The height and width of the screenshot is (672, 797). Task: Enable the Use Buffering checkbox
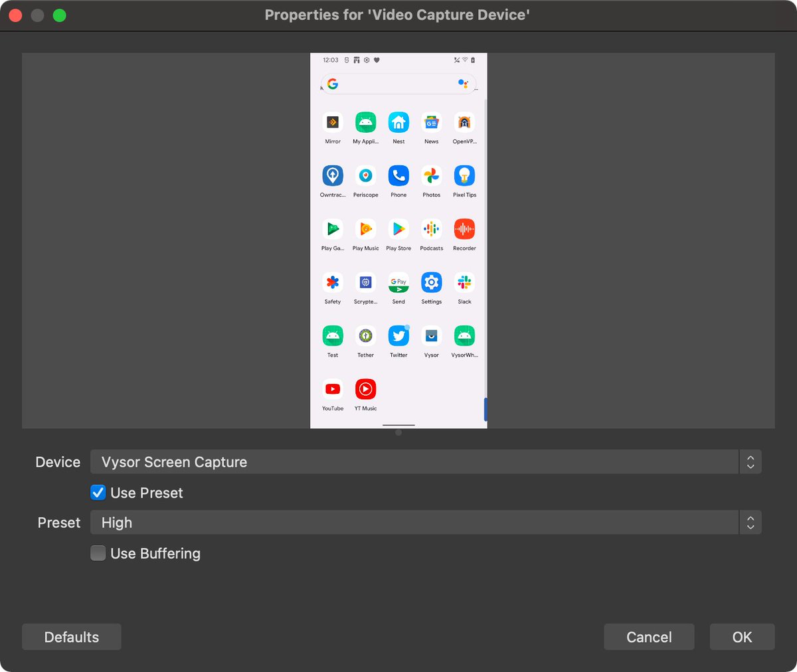click(98, 552)
